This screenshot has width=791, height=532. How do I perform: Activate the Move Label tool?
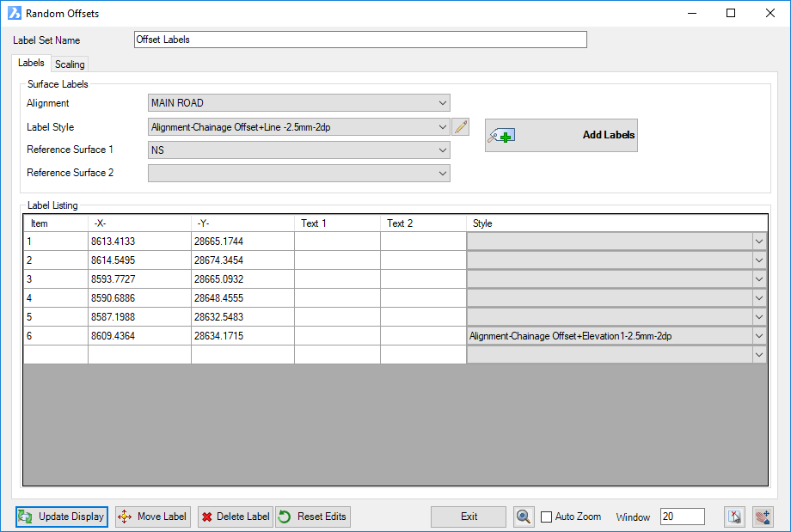(153, 517)
